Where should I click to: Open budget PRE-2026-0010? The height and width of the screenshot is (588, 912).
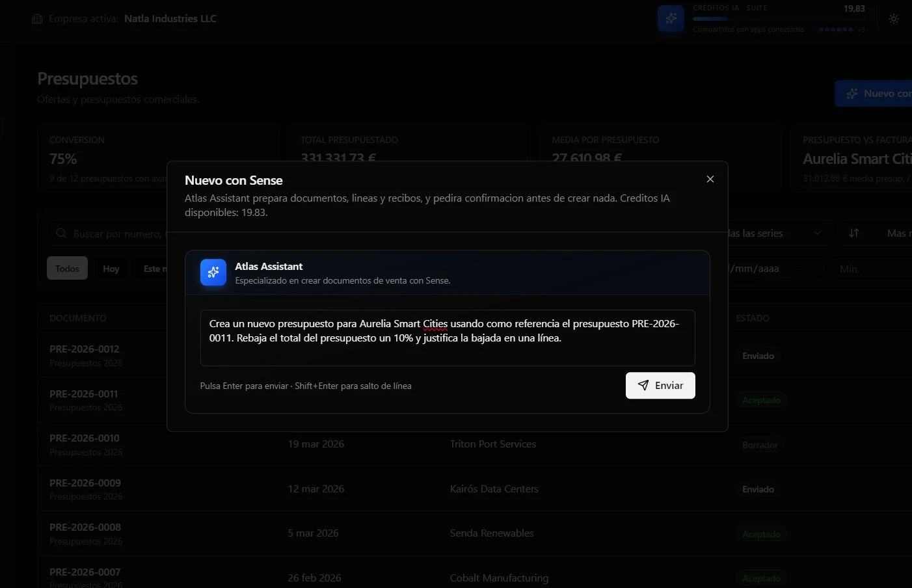(x=85, y=438)
